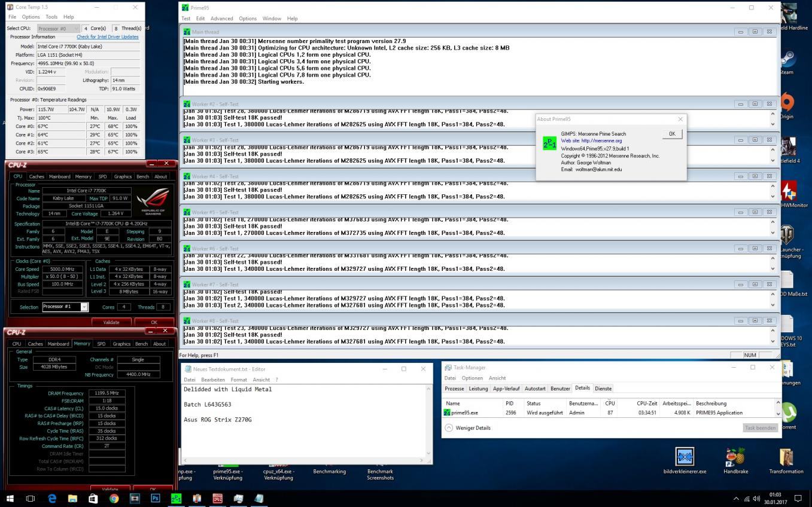Click the Editor horizontal scrollbar right arrow

coord(422,460)
